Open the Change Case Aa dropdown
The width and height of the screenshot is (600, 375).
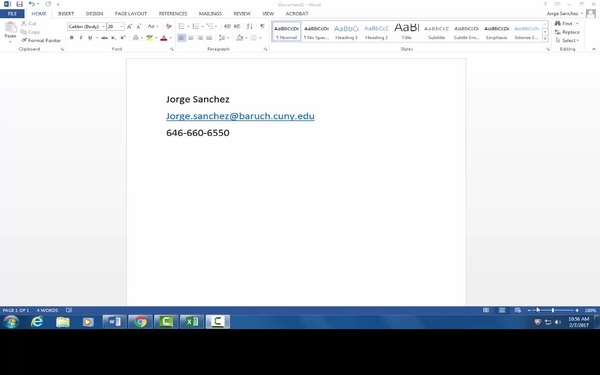click(x=153, y=26)
